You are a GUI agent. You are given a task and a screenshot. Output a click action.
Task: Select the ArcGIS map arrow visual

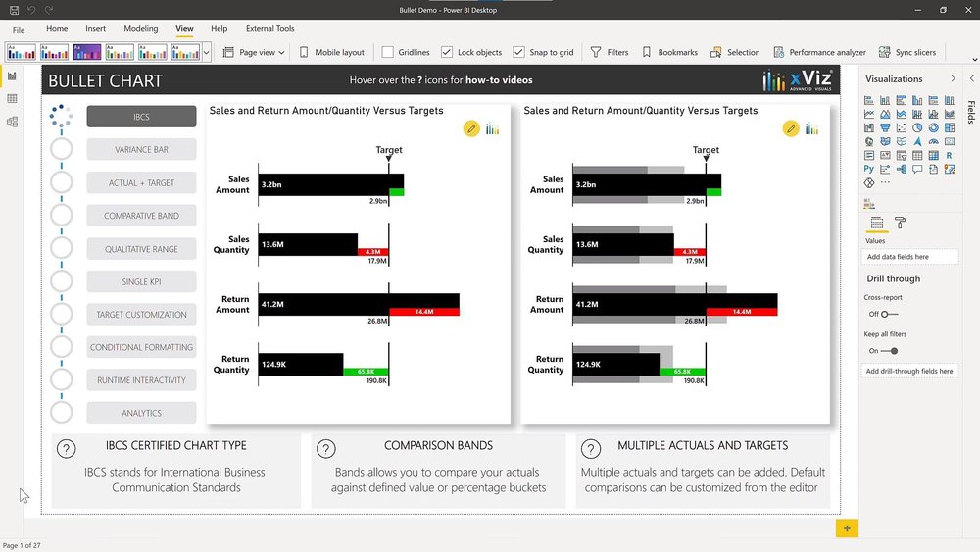tap(917, 141)
